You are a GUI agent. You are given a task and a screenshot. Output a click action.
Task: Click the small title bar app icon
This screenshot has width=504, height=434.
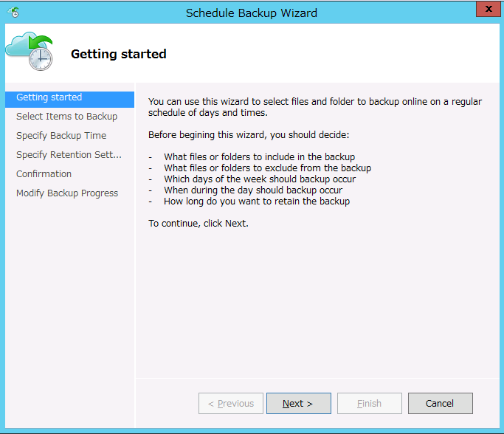point(13,12)
